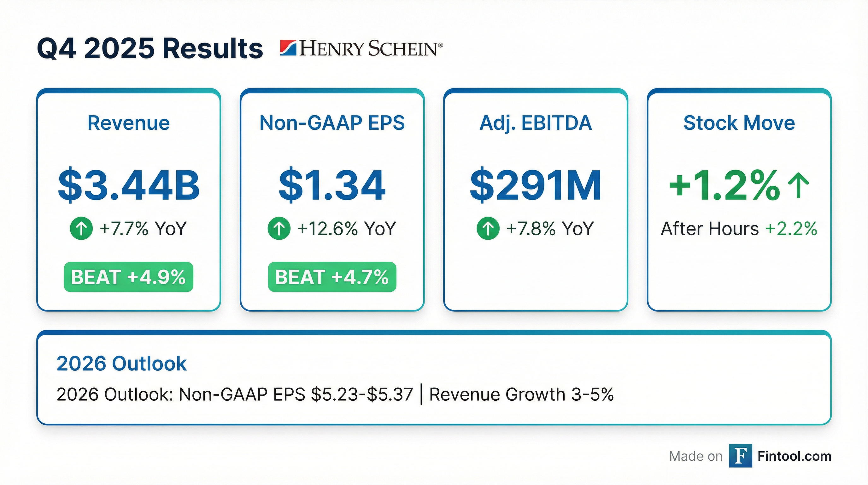Viewport: 868px width, 485px height.
Task: Click the After Hours +2.2% text
Action: click(x=739, y=229)
